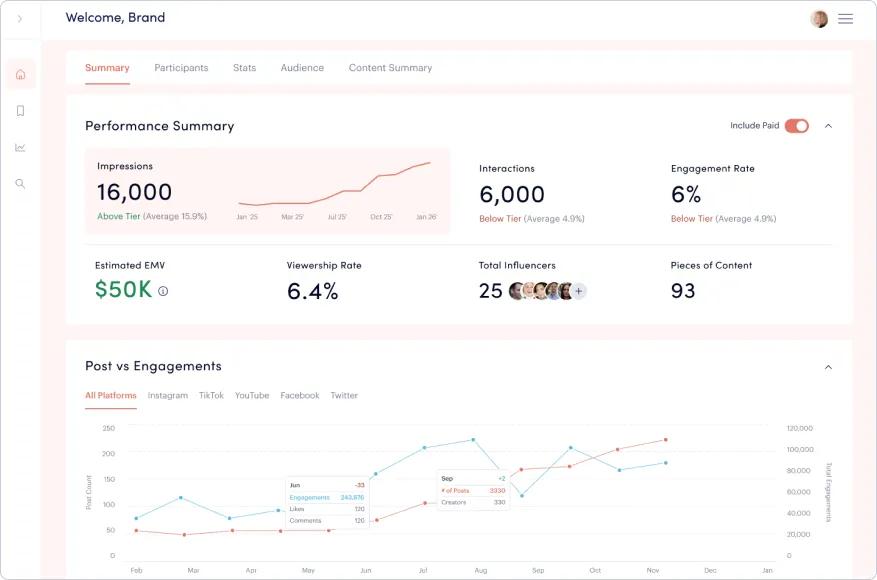
Task: Click the Above Tier label under Impressions
Action: [119, 216]
